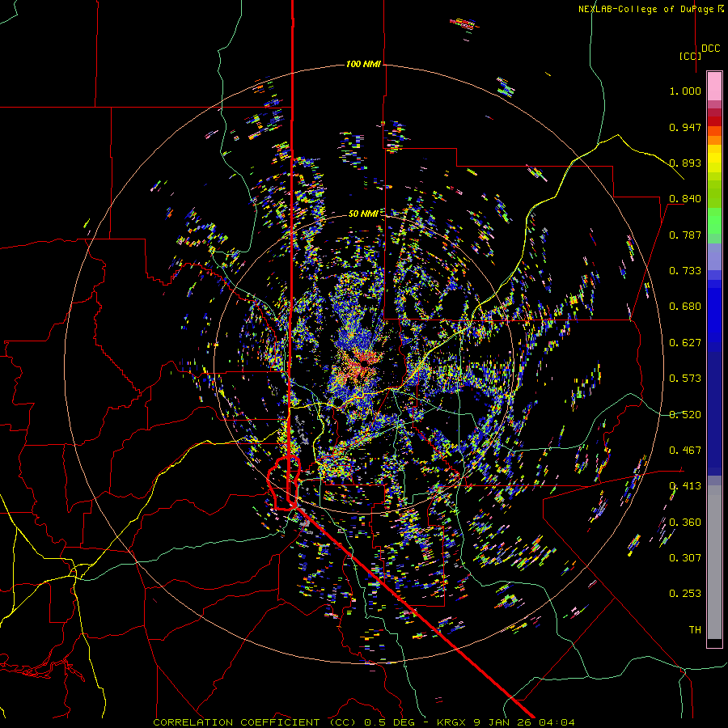Click the DCC legend heading

click(711, 49)
